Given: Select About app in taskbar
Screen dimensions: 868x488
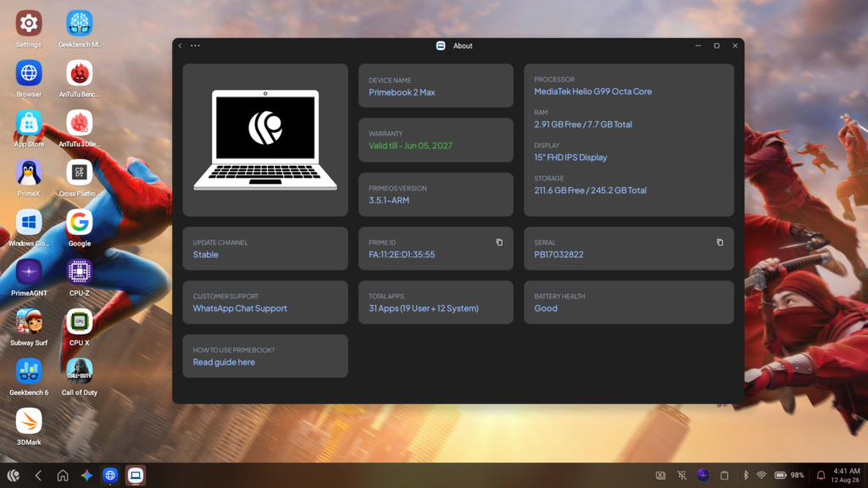Looking at the screenshot, I should 135,475.
